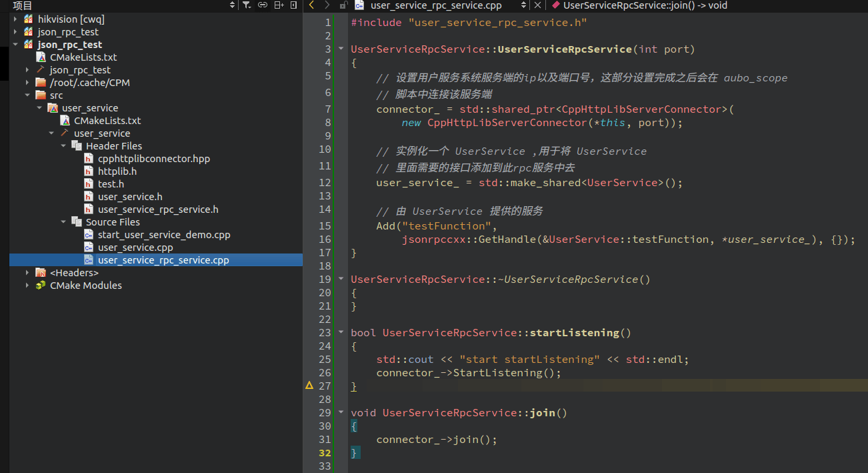Image resolution: width=868 pixels, height=473 pixels.
Task: Fold the constructor at line 3
Action: pyautogui.click(x=341, y=49)
